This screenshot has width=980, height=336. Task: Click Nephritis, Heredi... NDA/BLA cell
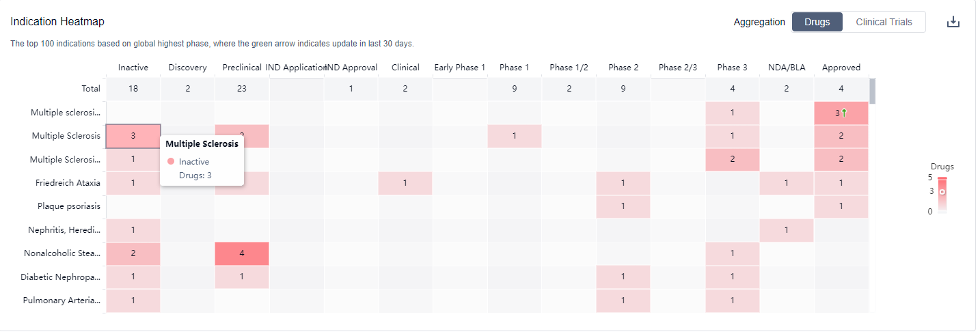tap(786, 230)
